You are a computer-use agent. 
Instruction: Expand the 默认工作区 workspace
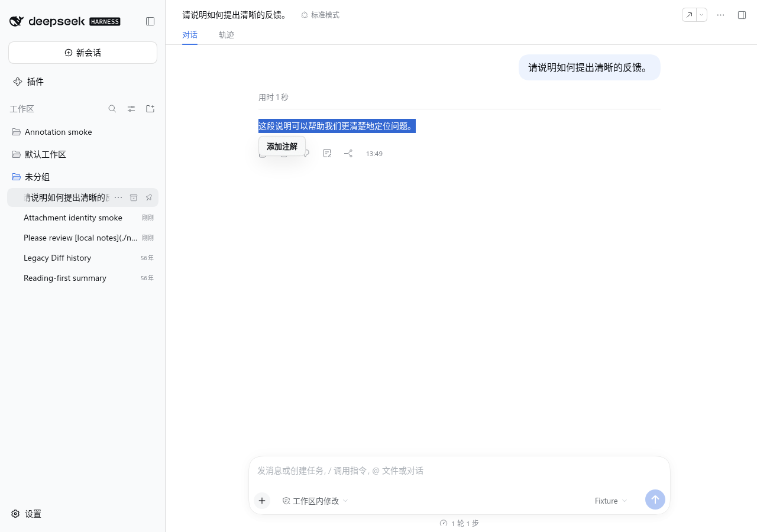pyautogui.click(x=83, y=154)
